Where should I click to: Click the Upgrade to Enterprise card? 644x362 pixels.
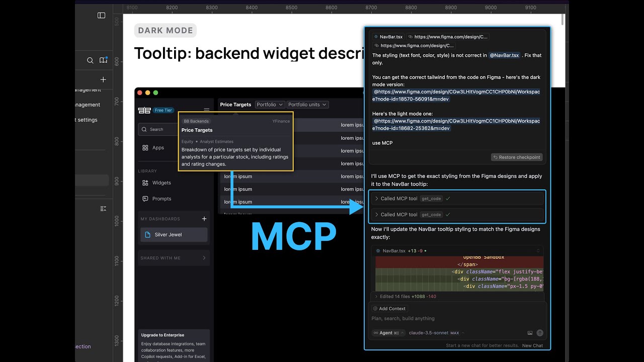pos(175,346)
